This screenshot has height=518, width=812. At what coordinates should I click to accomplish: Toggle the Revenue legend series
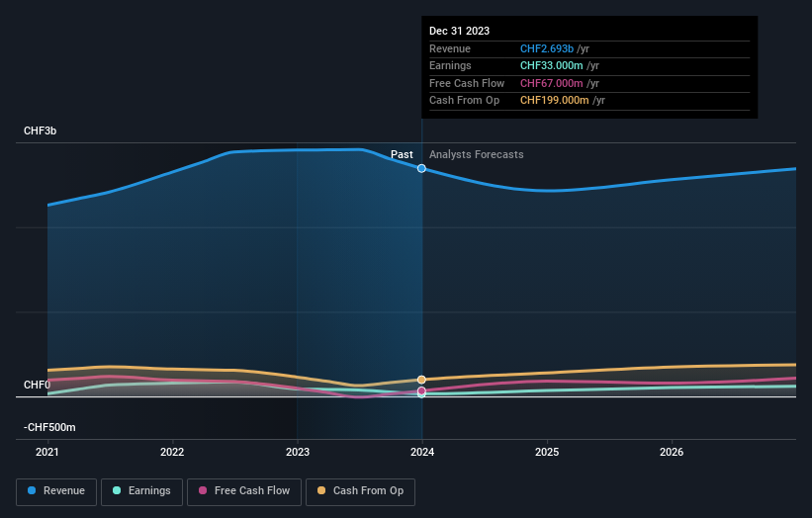point(56,491)
